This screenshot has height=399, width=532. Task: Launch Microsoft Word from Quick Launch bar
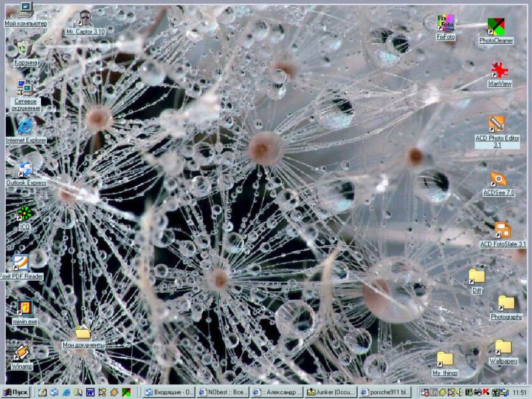(x=90, y=392)
